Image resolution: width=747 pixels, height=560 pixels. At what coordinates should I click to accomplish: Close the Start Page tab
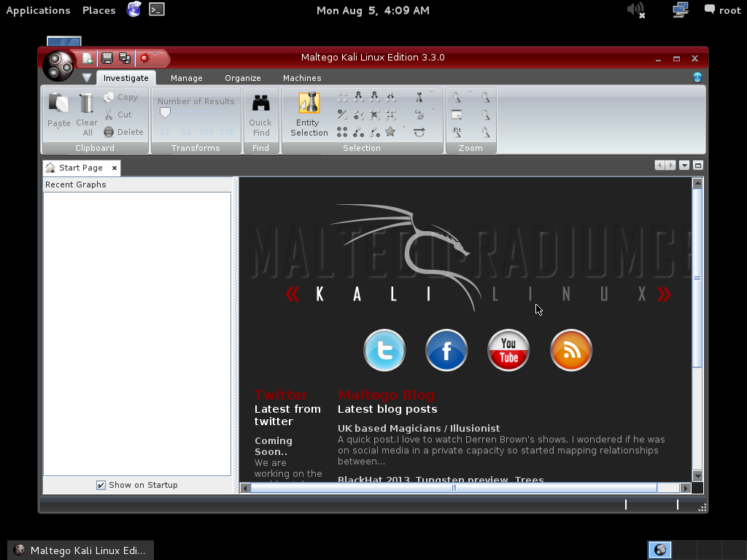point(115,168)
